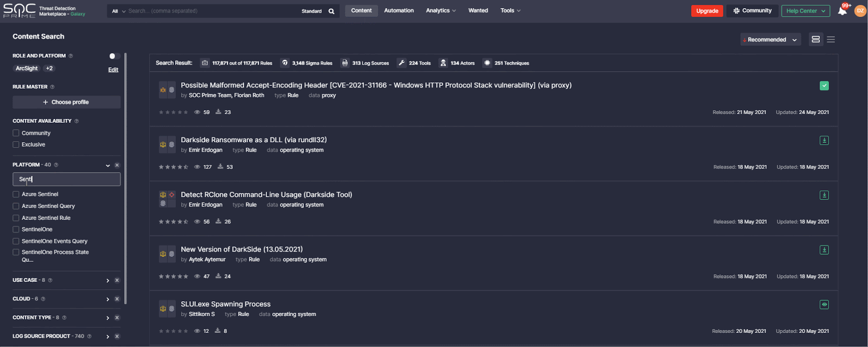This screenshot has height=347, width=868.
Task: Focus the top bar search input field
Action: (212, 11)
